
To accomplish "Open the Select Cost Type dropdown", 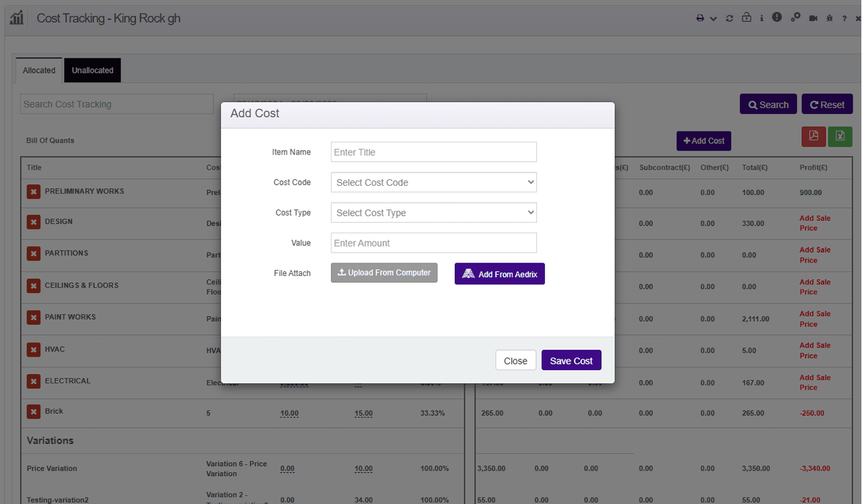I will point(434,213).
